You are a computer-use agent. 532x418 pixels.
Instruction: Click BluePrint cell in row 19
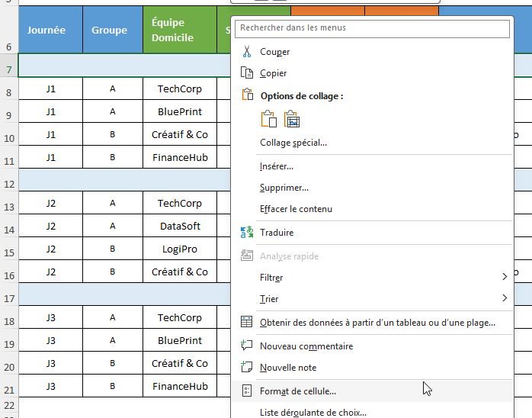point(180,340)
